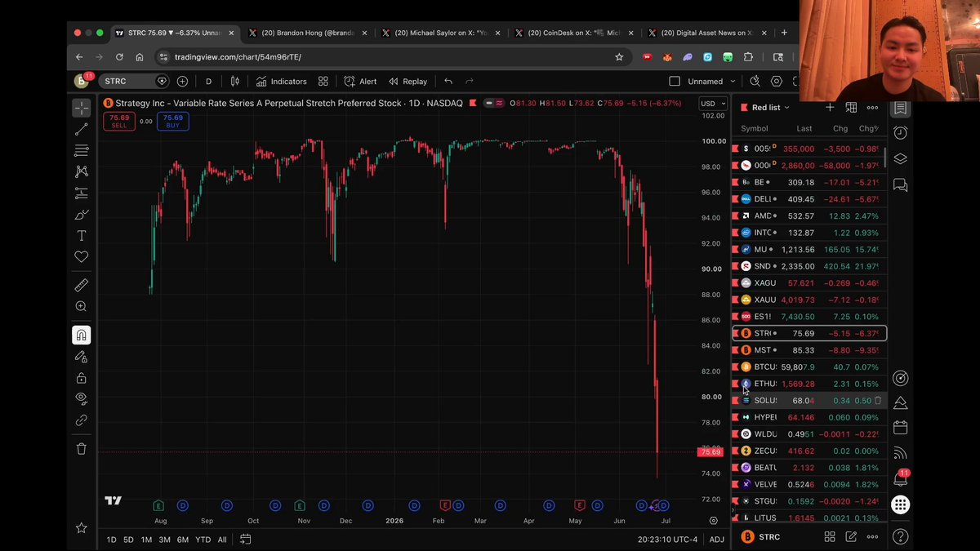The image size is (980, 551).
Task: Toggle magnet mode snapping
Action: click(x=81, y=335)
